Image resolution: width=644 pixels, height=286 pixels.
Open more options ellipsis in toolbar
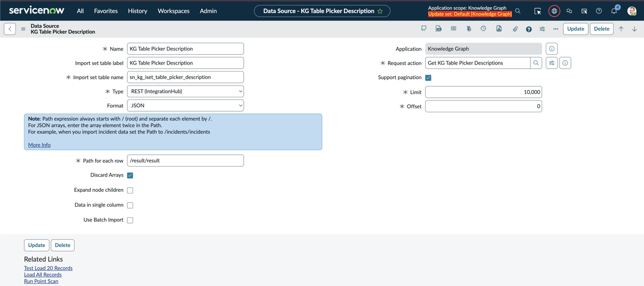click(x=555, y=29)
